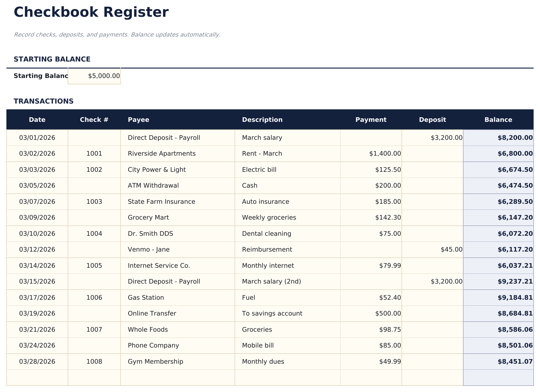Select the Venmo - Jane reimbursement row date
Screen dimensions: 540x392
[x=37, y=249]
